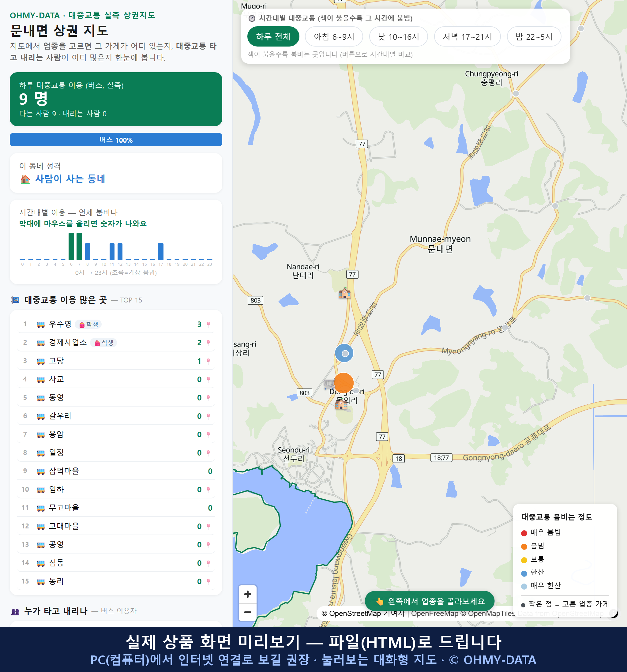
Task: Click the yellow 보통 legend dot
Action: pos(524,560)
